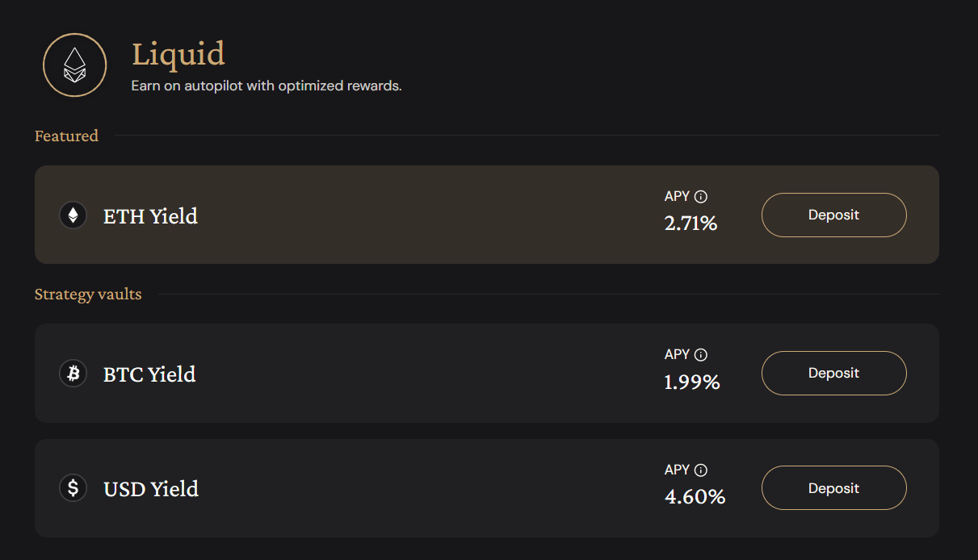The height and width of the screenshot is (560, 978).
Task: Click the USD dollar sign icon
Action: (73, 488)
